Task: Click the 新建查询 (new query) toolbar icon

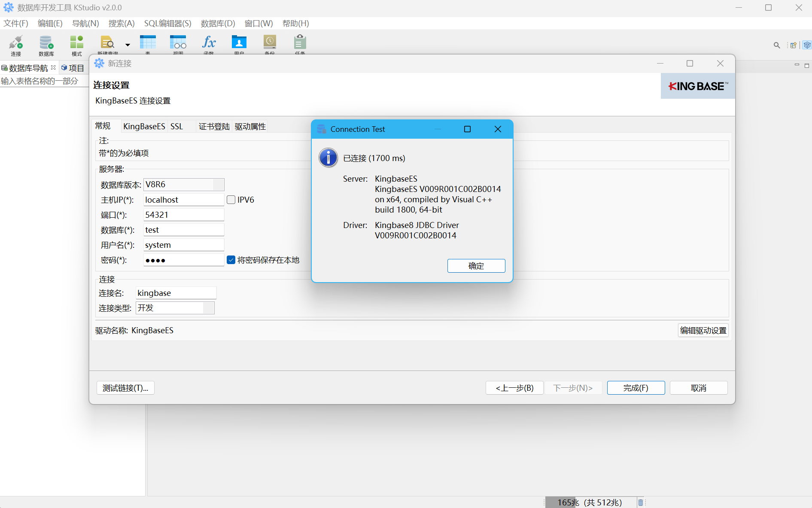Action: tap(107, 44)
